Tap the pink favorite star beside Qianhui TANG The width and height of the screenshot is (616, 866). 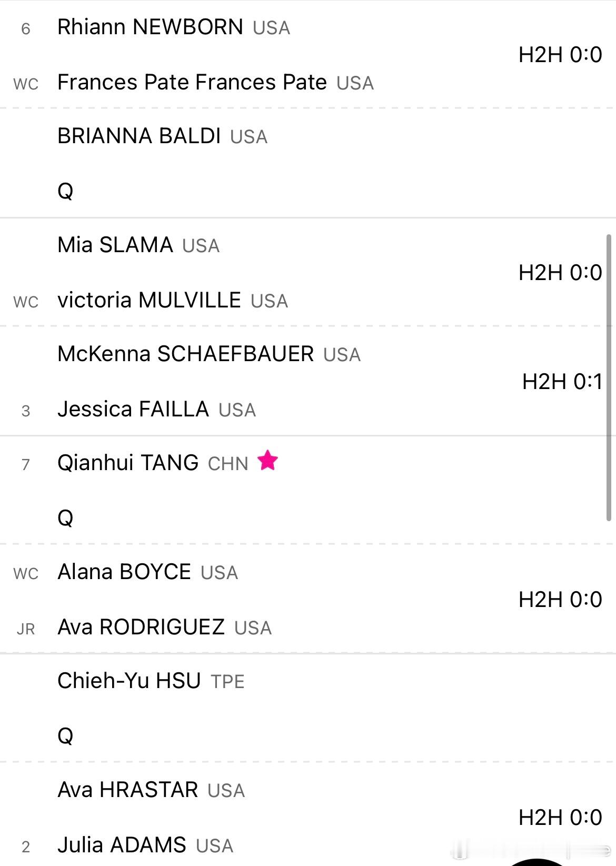(x=267, y=461)
